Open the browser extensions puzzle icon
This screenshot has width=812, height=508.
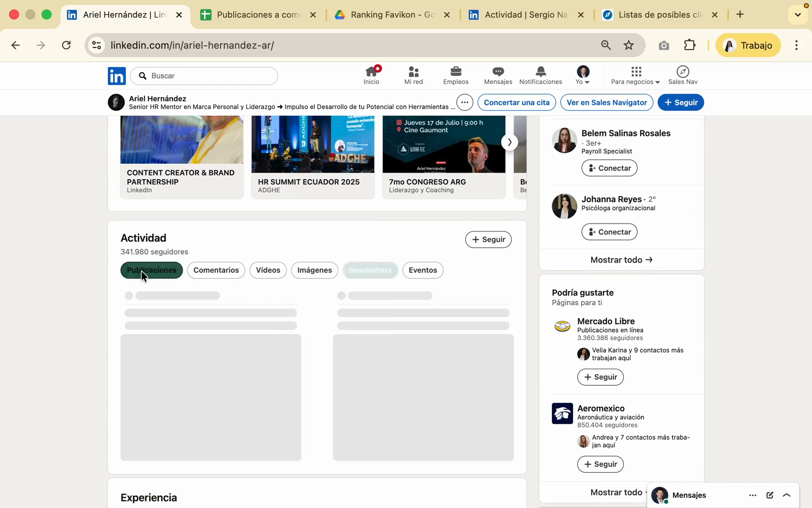tap(689, 45)
